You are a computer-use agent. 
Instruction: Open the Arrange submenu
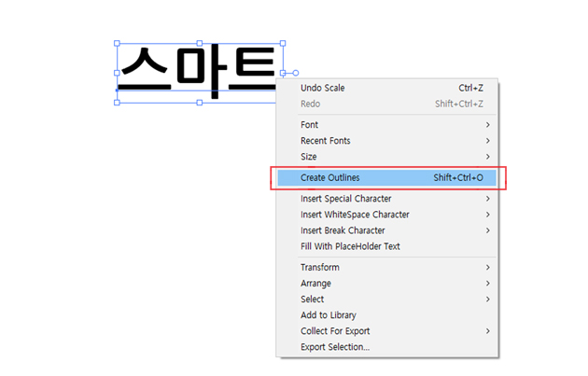click(x=386, y=284)
